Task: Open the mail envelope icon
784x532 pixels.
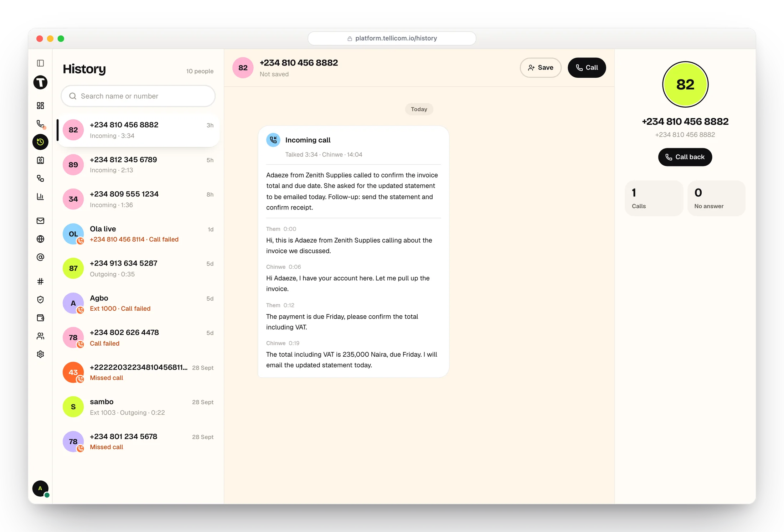Action: (x=40, y=221)
